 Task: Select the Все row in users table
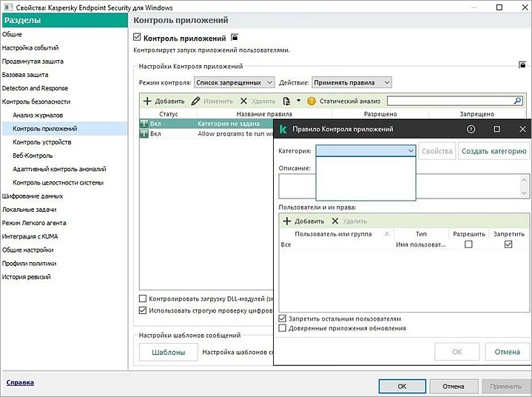[x=404, y=244]
